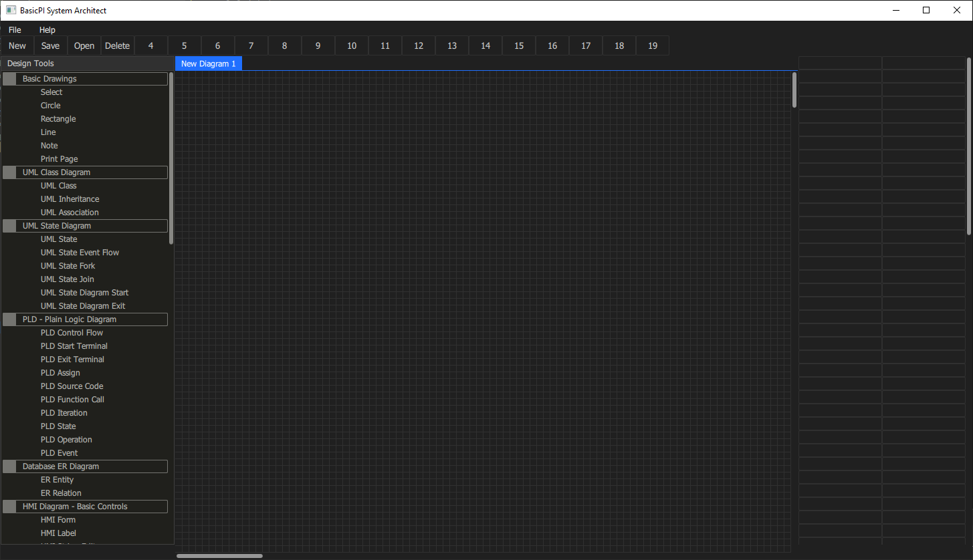Viewport: 973px width, 560px height.
Task: Collapse the PLD - Plain Logic Diagram group
Action: [x=9, y=319]
